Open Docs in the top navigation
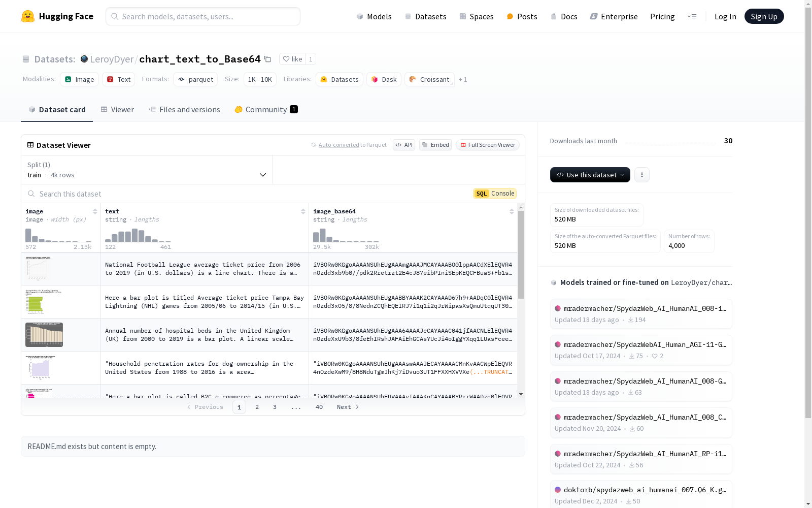Viewport: 812px width, 508px height. click(564, 16)
